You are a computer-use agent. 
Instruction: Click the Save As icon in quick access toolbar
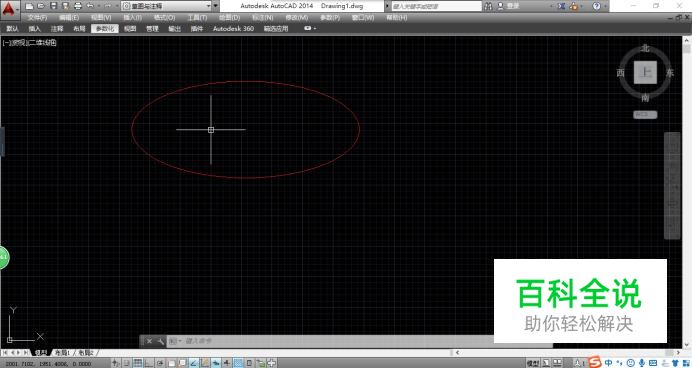pos(65,6)
